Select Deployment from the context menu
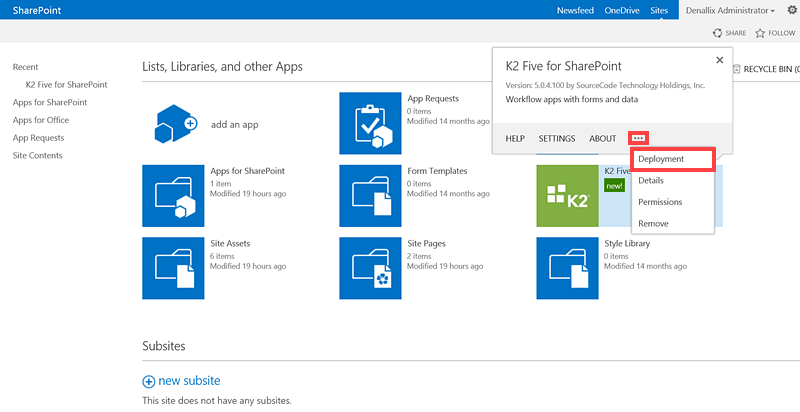The width and height of the screenshot is (800, 412). click(x=661, y=159)
